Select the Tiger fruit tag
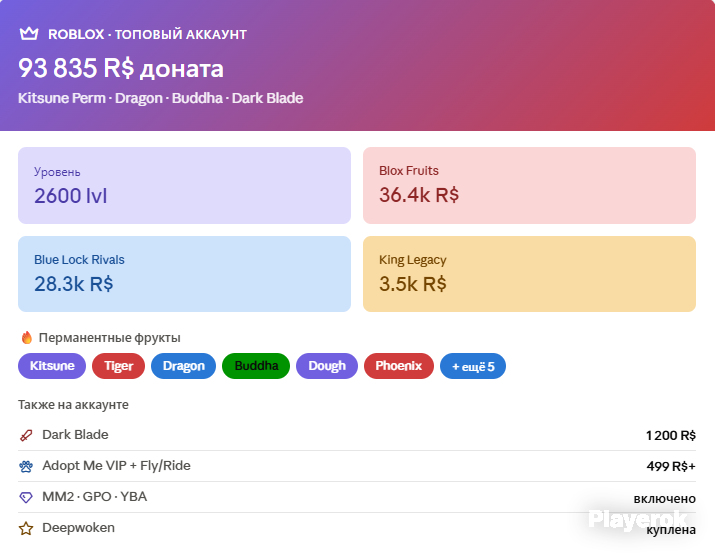This screenshot has width=715, height=557. [x=119, y=366]
